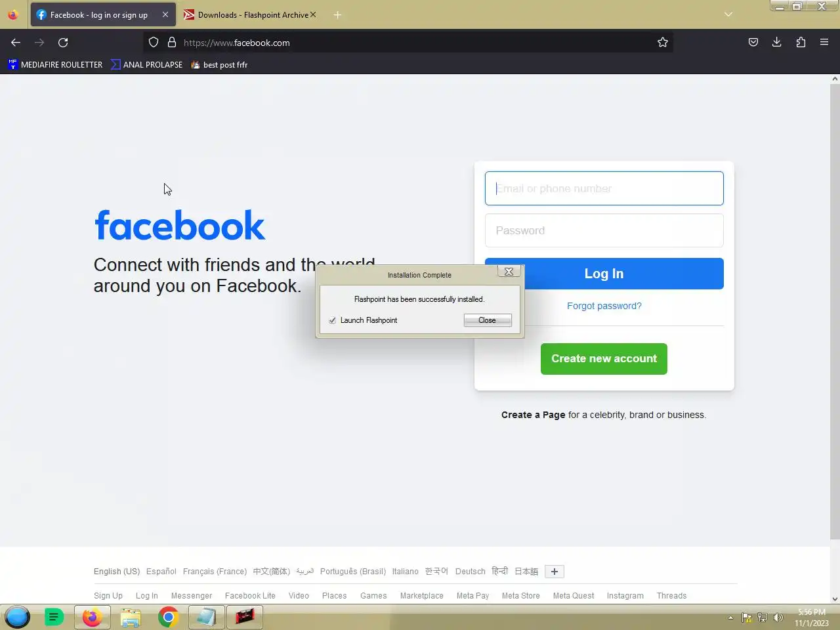Click the Create a Page link

(x=533, y=415)
